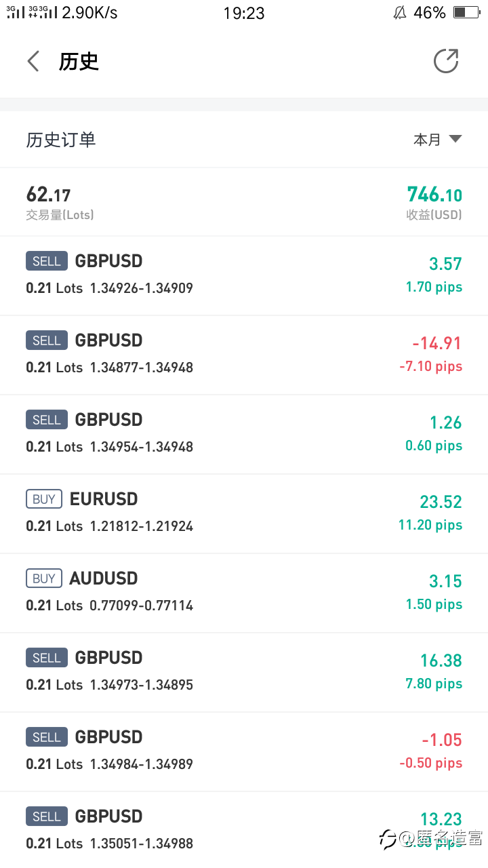The image size is (488, 868).
Task: Tap the BUY badge beside EURUSD
Action: coord(44,499)
